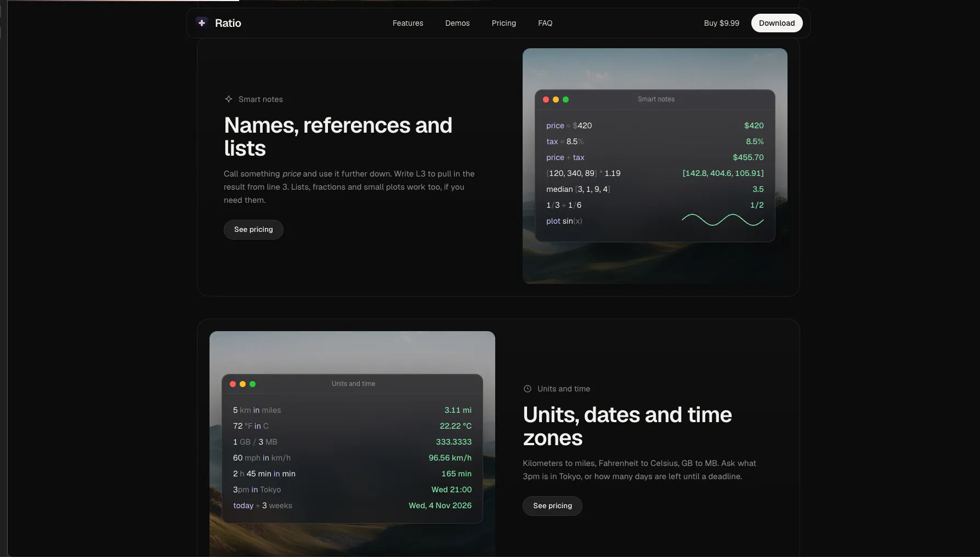The height and width of the screenshot is (557, 980).
Task: Click the 'price + tax' line
Action: pyautogui.click(x=565, y=157)
